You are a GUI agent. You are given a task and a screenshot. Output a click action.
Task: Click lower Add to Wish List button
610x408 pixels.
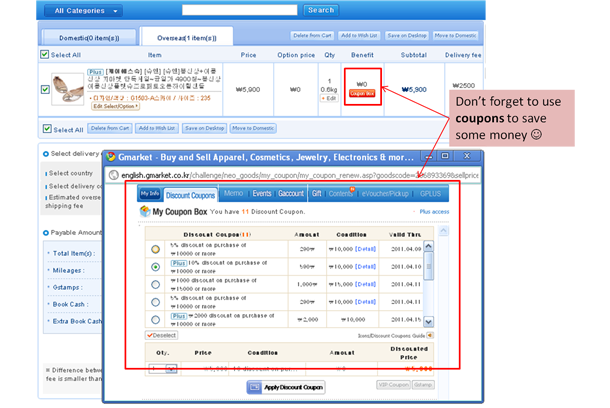(157, 128)
